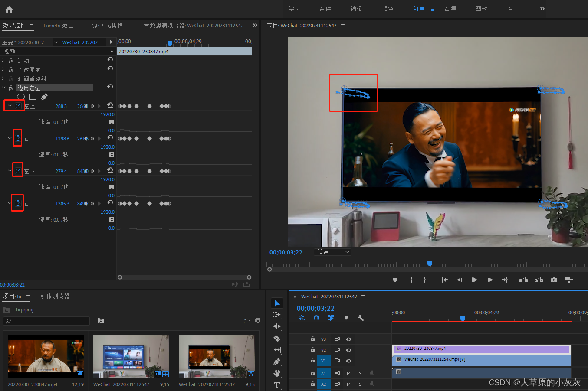This screenshot has width=588, height=391.
Task: Play the program monitor
Action: coord(474,280)
